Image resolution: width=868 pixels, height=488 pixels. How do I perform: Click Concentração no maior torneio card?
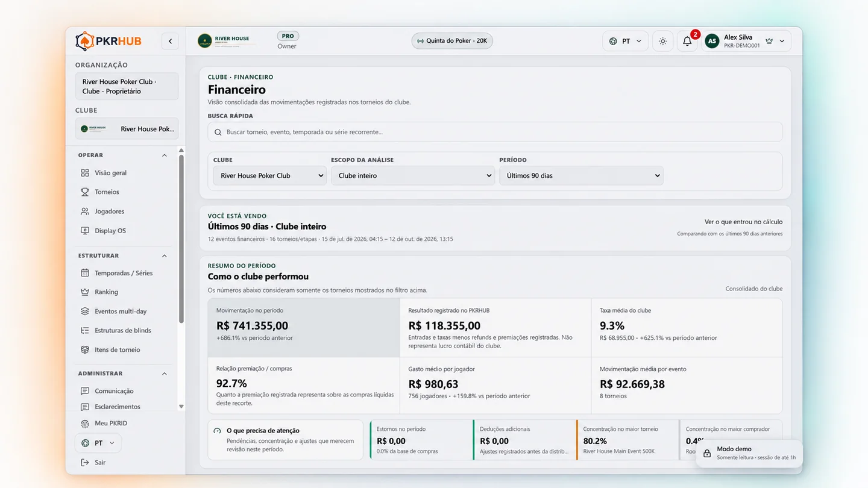[x=627, y=440]
